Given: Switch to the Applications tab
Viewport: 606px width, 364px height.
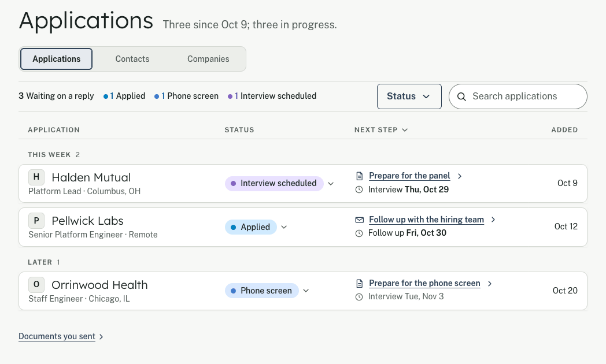Looking at the screenshot, I should [x=57, y=59].
